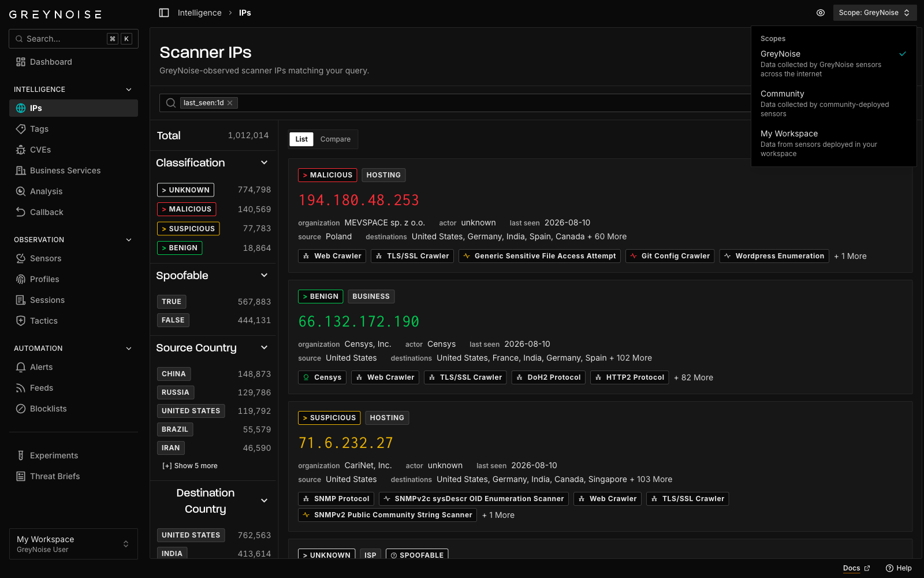The image size is (924, 578).
Task: Filter Spoofable by FALSE
Action: pyautogui.click(x=173, y=320)
